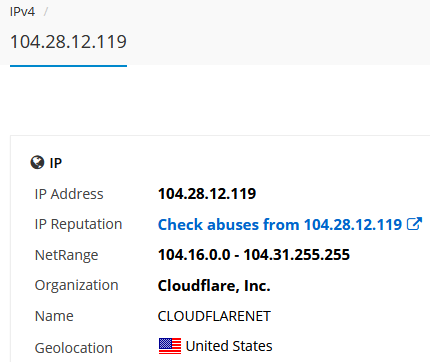
Task: Click the IP section heading text
Action: tap(56, 163)
